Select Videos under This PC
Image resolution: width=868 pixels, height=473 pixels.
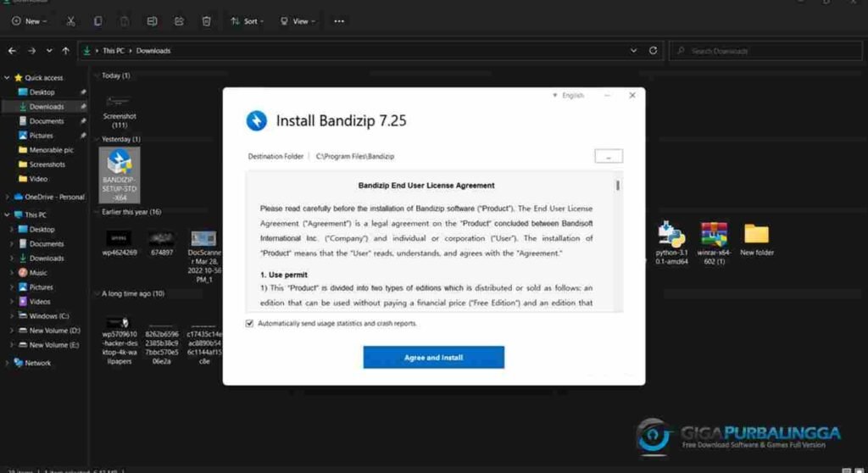coord(39,301)
